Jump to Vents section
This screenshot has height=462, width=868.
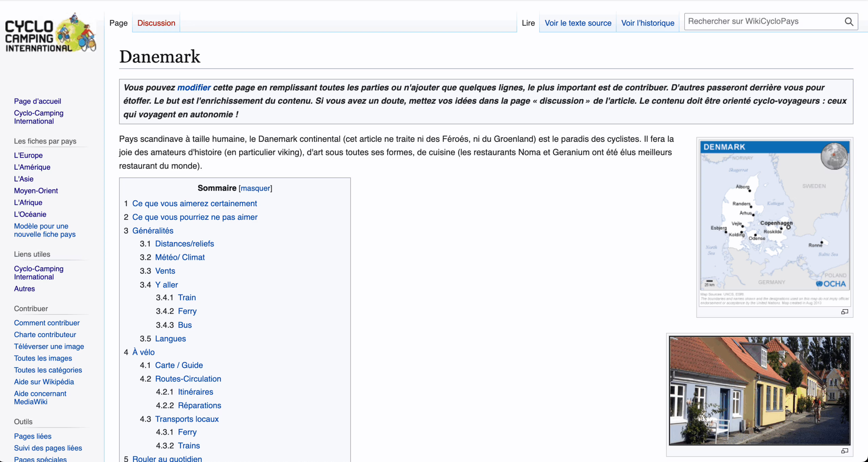point(165,271)
